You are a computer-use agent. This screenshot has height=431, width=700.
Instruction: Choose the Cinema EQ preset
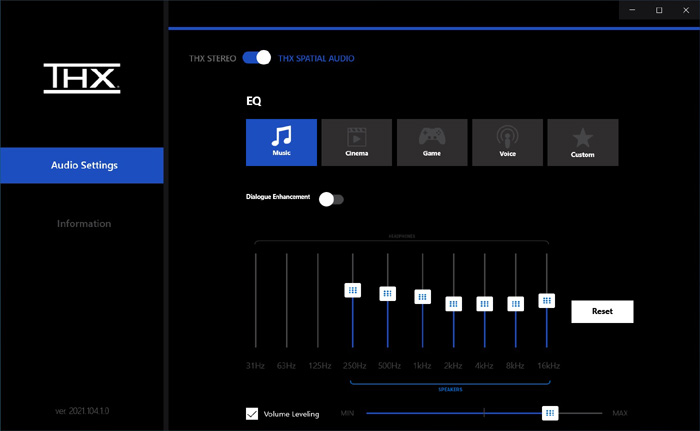click(356, 142)
